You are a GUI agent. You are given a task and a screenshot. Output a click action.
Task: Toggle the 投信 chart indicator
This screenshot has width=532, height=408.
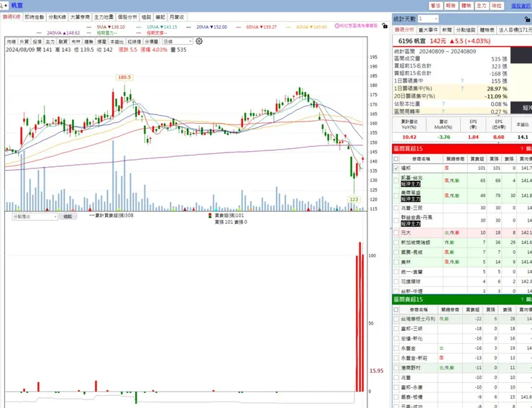37,42
